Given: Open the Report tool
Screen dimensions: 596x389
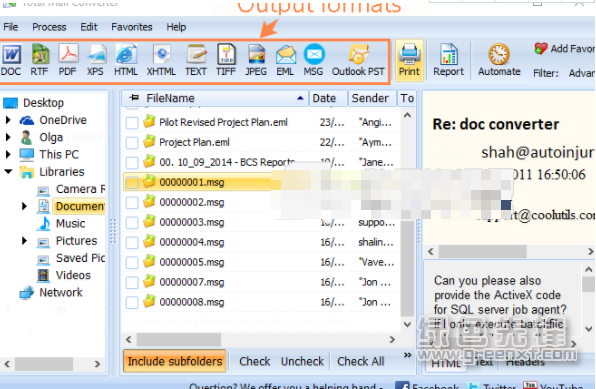Looking at the screenshot, I should (449, 60).
